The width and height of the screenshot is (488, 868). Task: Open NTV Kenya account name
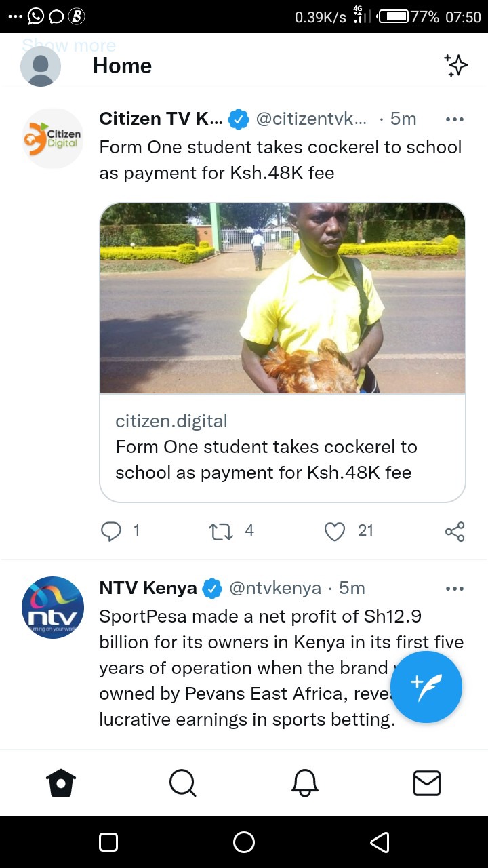click(148, 588)
